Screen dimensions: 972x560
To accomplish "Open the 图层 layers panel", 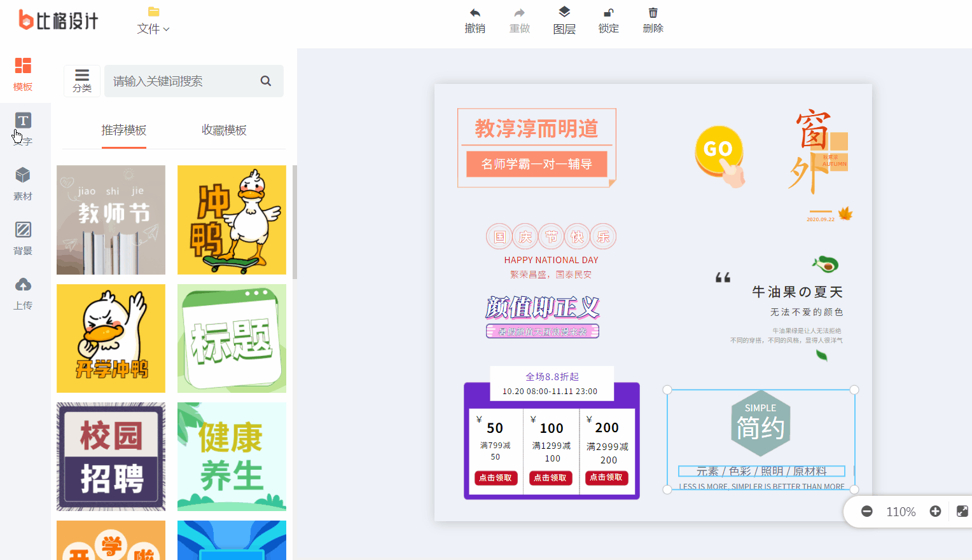I will coord(564,20).
